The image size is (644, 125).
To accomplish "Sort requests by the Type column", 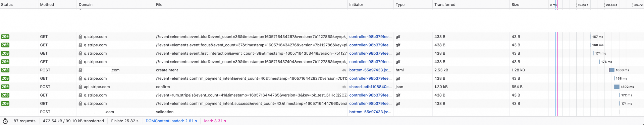I will [413, 4].
